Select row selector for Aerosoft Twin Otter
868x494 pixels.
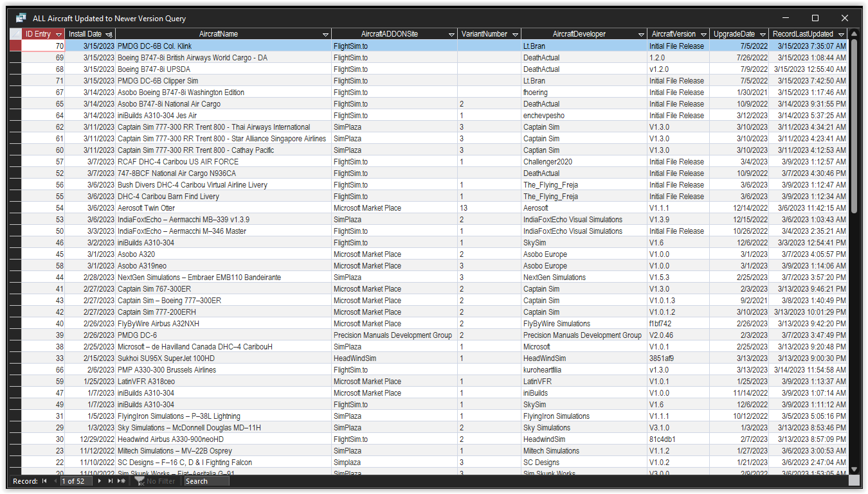pyautogui.click(x=15, y=208)
